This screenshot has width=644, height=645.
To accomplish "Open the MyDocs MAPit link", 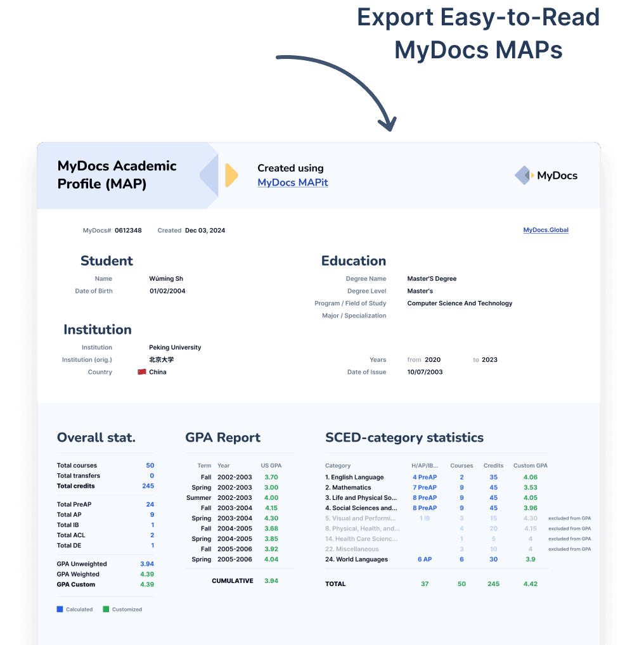I will [x=293, y=182].
